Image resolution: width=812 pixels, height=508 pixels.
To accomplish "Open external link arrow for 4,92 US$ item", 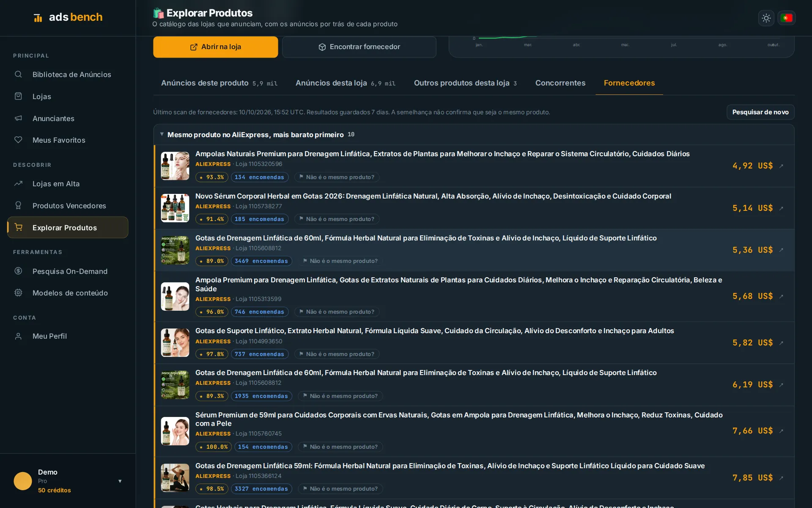I will pyautogui.click(x=781, y=166).
